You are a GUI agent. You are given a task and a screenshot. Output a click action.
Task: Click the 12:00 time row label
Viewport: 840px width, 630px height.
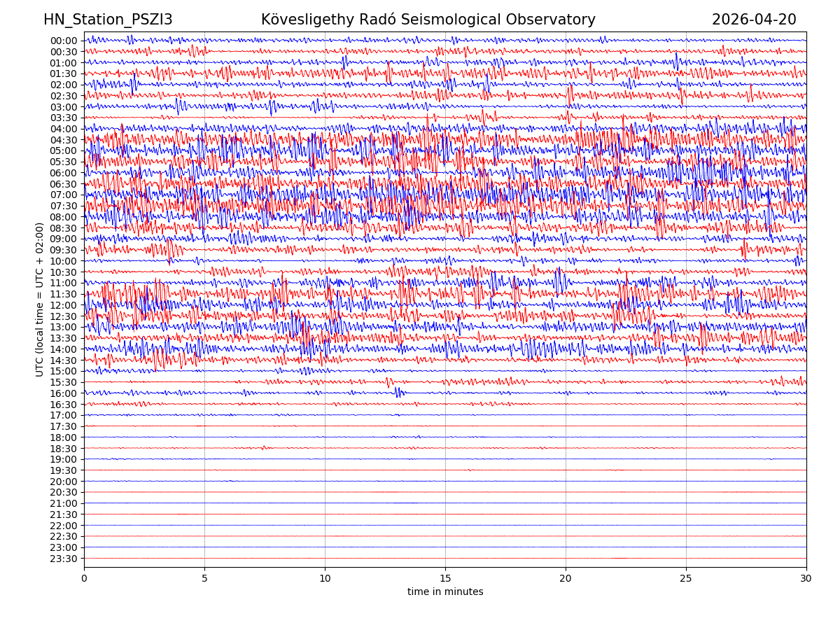(x=63, y=305)
